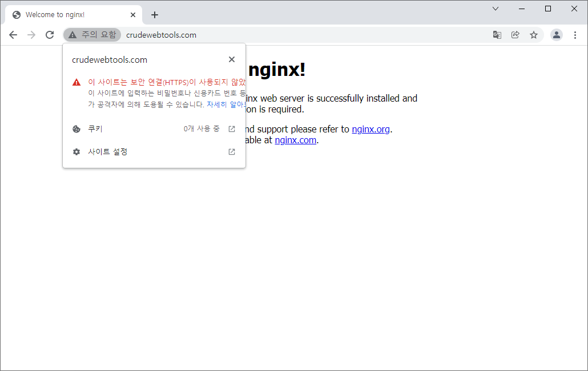Follow the nginx.org link
588x371 pixels.
371,130
